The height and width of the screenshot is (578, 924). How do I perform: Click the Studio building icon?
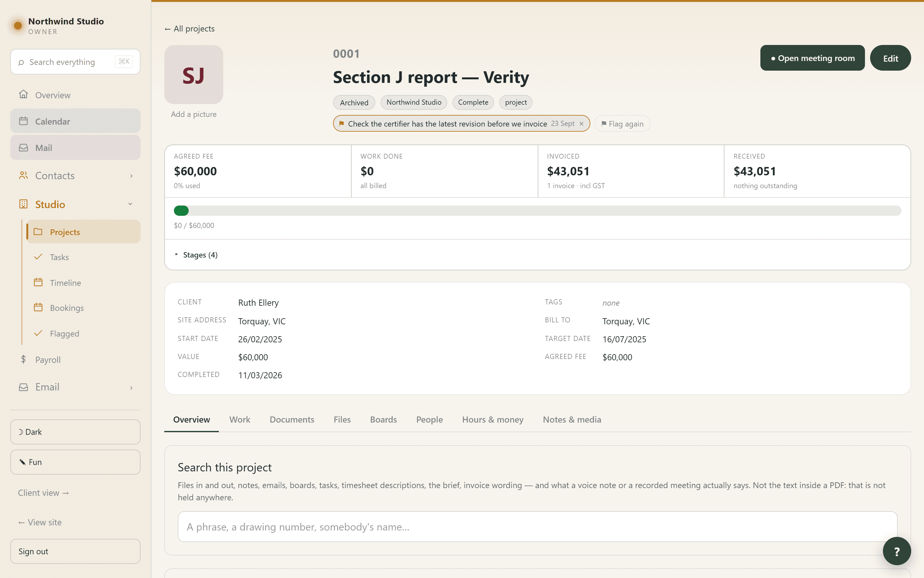[23, 204]
